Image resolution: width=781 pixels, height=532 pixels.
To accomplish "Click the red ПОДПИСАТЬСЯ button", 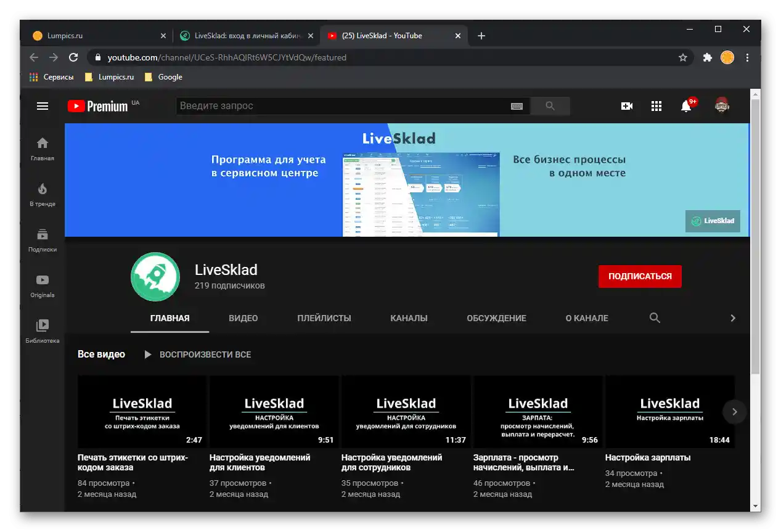I will coord(639,276).
